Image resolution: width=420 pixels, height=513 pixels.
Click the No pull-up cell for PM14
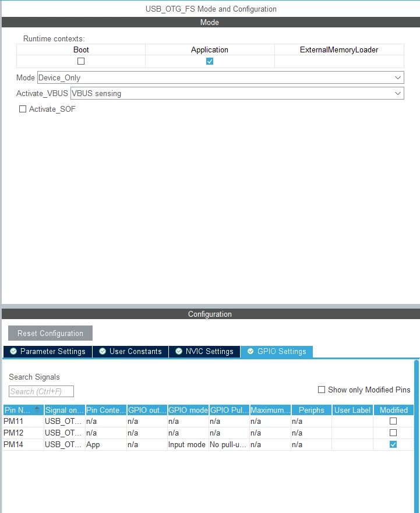click(x=228, y=445)
